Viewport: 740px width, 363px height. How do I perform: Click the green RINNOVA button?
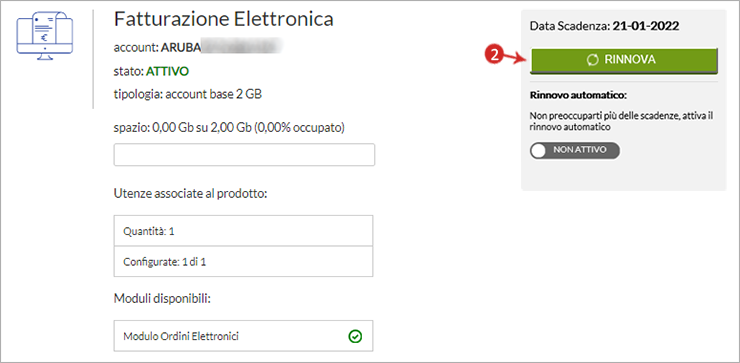(x=624, y=60)
